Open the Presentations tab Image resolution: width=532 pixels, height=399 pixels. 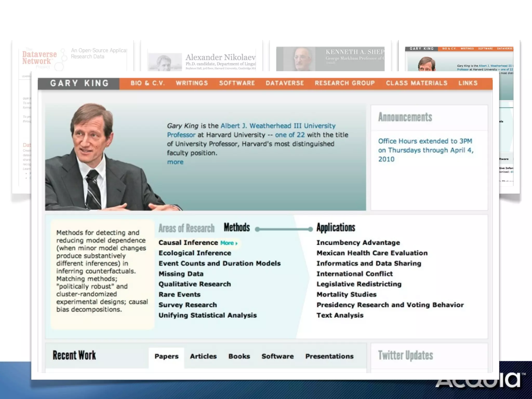pos(329,356)
